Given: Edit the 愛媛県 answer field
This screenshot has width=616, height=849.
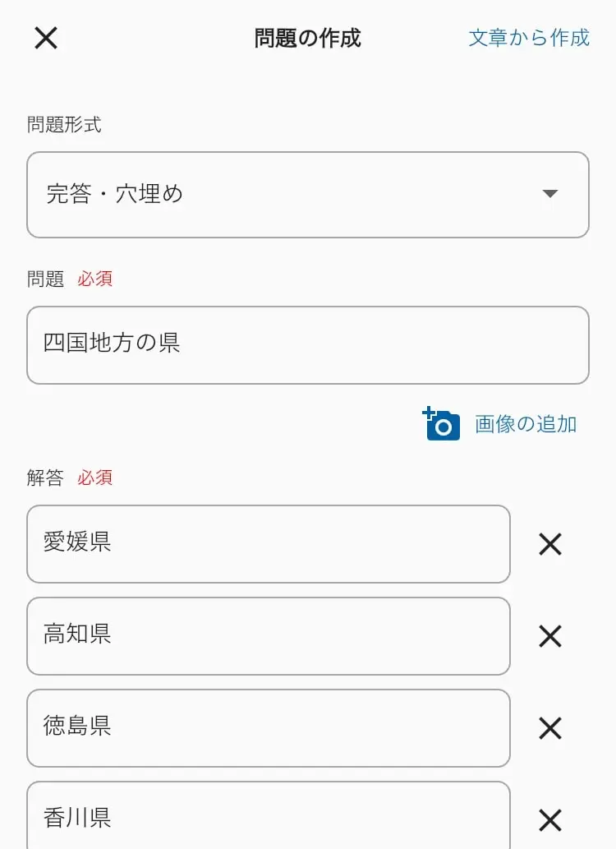Looking at the screenshot, I should [x=269, y=544].
